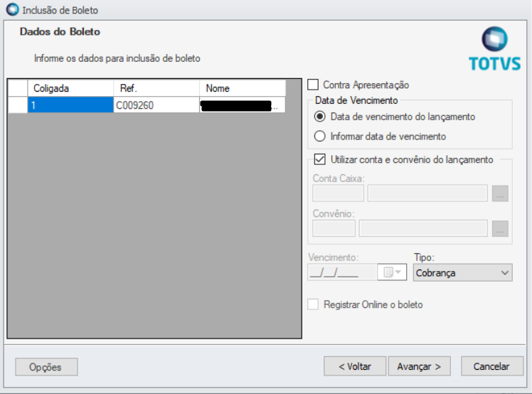Screen dimensions: 532x394
Task: Expand the Tipo dropdown showing Cobrança
Action: tap(463, 272)
